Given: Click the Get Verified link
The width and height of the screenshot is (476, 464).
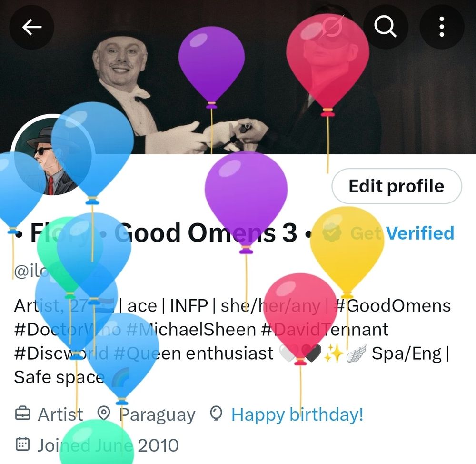Looking at the screenshot, I should [x=402, y=233].
